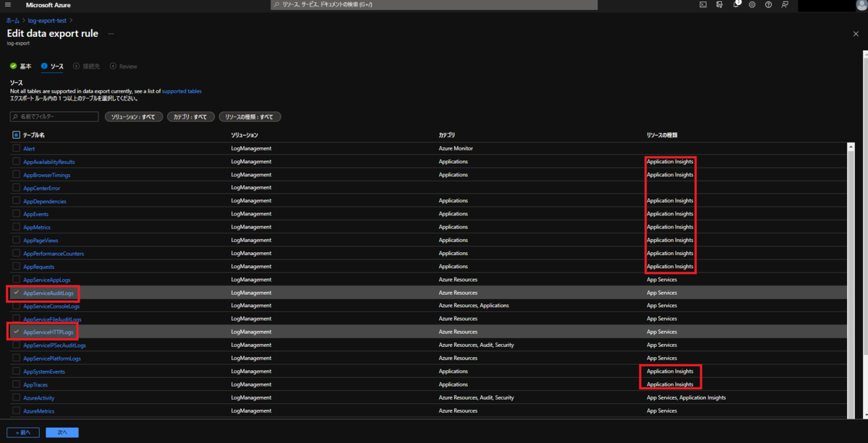868x443 pixels.
Task: Click the global resource search box
Action: coord(434,5)
